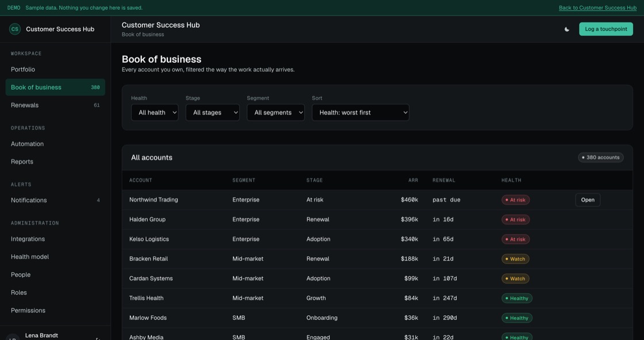The height and width of the screenshot is (340, 644).
Task: Click the Stage column header
Action: [314, 180]
